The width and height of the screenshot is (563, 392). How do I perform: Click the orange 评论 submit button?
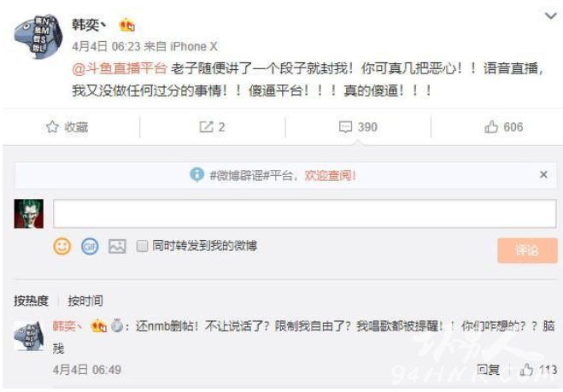[x=527, y=250]
